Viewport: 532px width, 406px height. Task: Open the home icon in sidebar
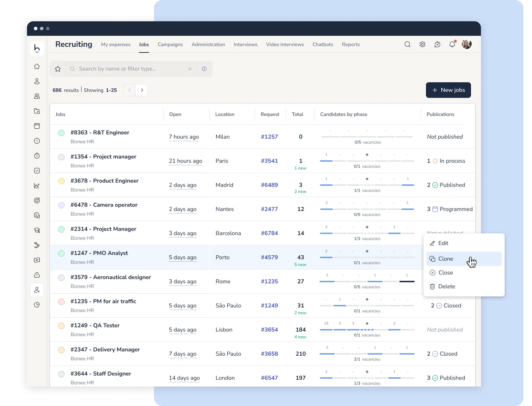(x=37, y=66)
